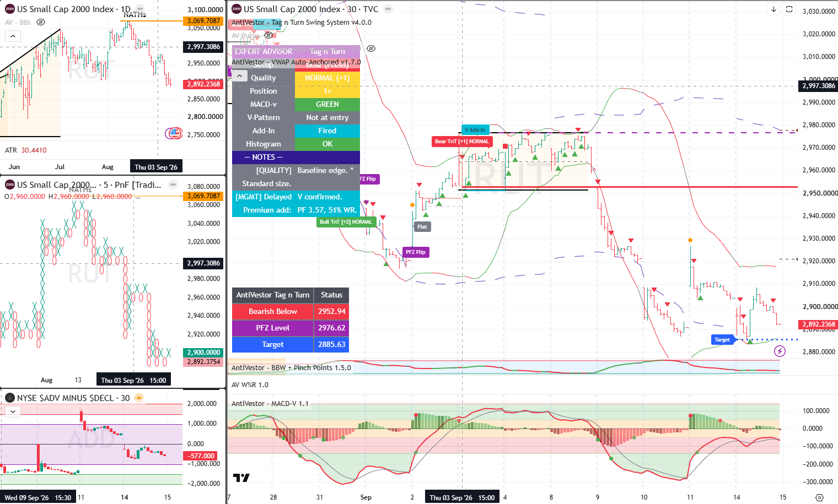
Task: Toggle visibility of AV - BBs indicator
Action: (41, 22)
